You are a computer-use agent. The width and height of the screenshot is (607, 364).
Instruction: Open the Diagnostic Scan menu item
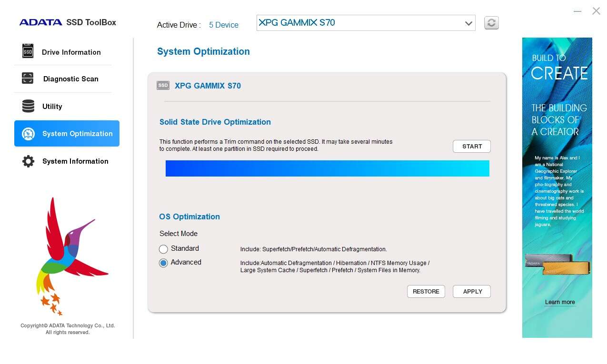(70, 79)
